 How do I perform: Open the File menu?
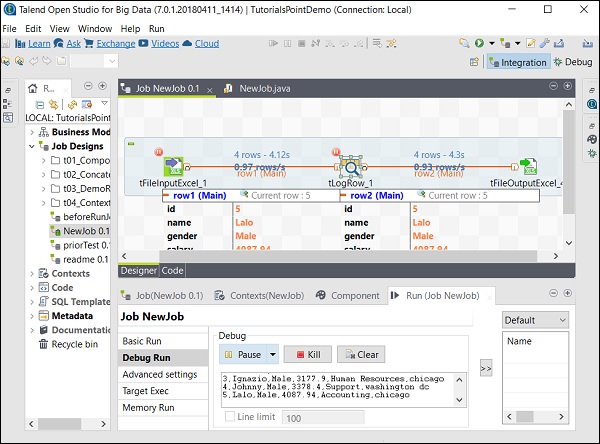pyautogui.click(x=9, y=29)
